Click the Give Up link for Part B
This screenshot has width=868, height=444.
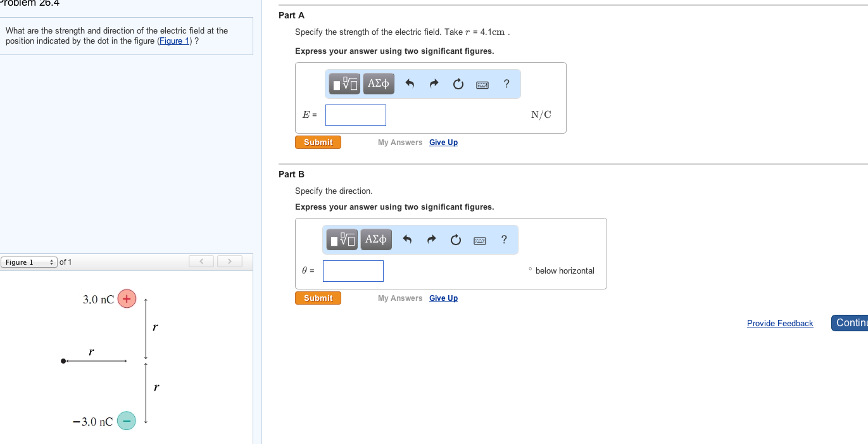tap(443, 298)
